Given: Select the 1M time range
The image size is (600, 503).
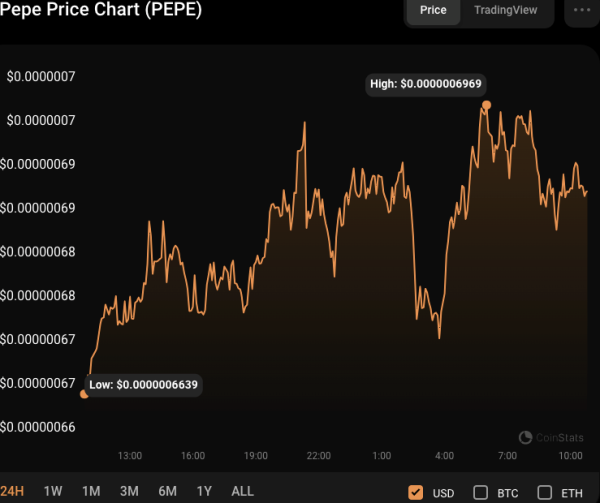Looking at the screenshot, I should [x=91, y=491].
